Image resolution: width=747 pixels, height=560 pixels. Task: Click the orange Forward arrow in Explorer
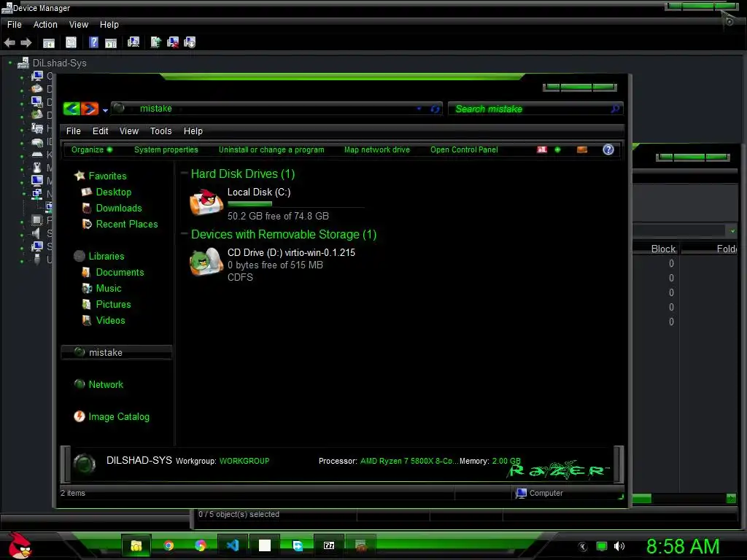pyautogui.click(x=90, y=109)
